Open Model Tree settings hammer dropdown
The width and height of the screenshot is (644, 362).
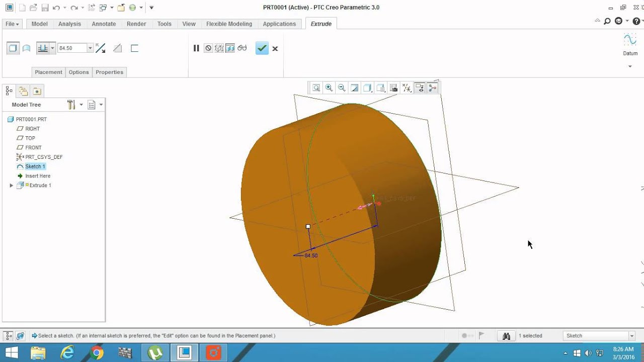pyautogui.click(x=74, y=105)
